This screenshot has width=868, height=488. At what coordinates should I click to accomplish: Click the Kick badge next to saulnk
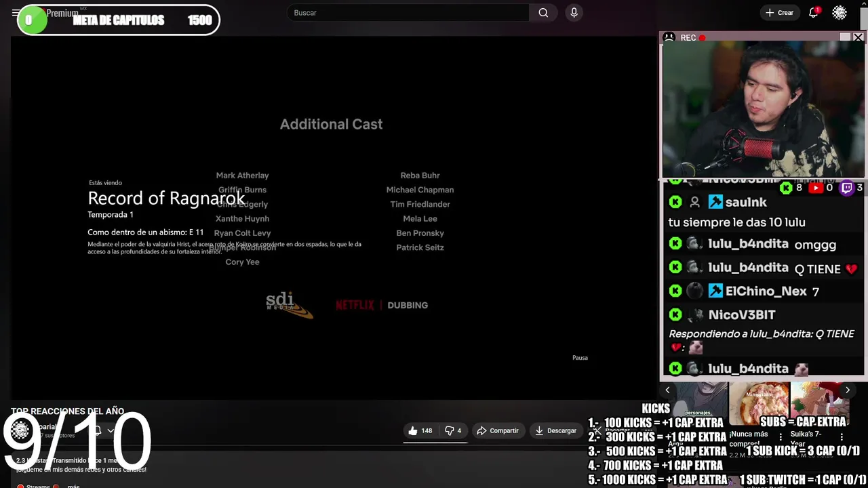[x=675, y=202]
